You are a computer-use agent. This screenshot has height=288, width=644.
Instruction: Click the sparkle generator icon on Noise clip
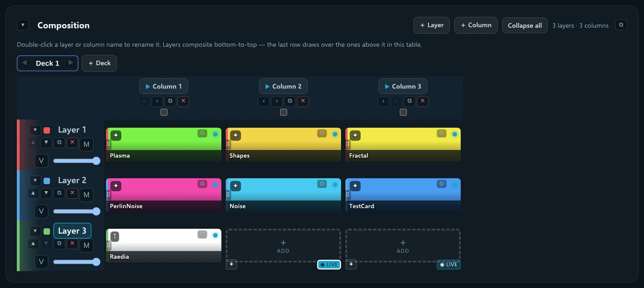235,186
